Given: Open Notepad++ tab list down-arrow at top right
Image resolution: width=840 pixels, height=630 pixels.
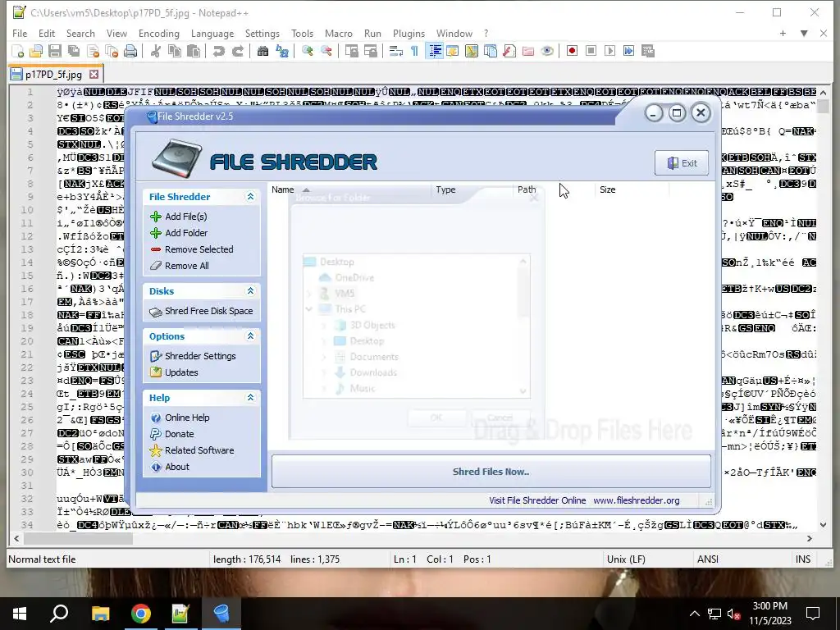Looking at the screenshot, I should pyautogui.click(x=804, y=33).
